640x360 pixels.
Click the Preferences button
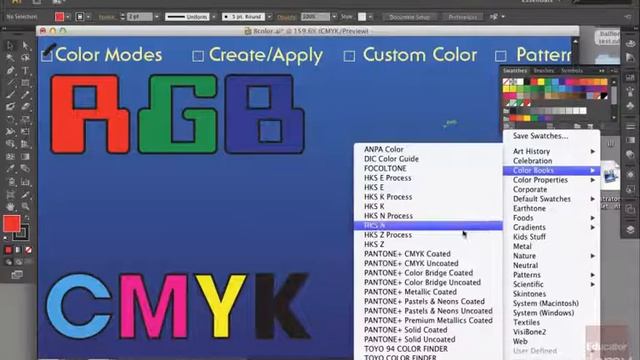462,17
